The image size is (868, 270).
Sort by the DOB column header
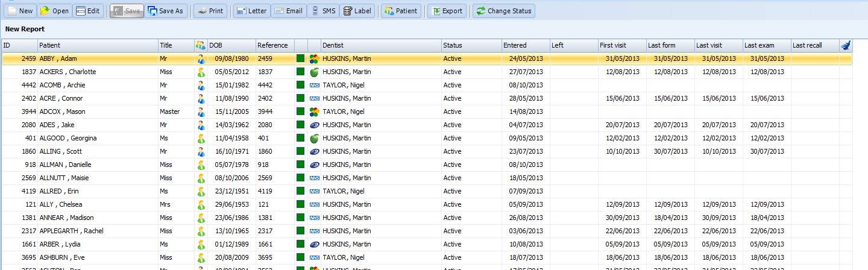pos(231,45)
